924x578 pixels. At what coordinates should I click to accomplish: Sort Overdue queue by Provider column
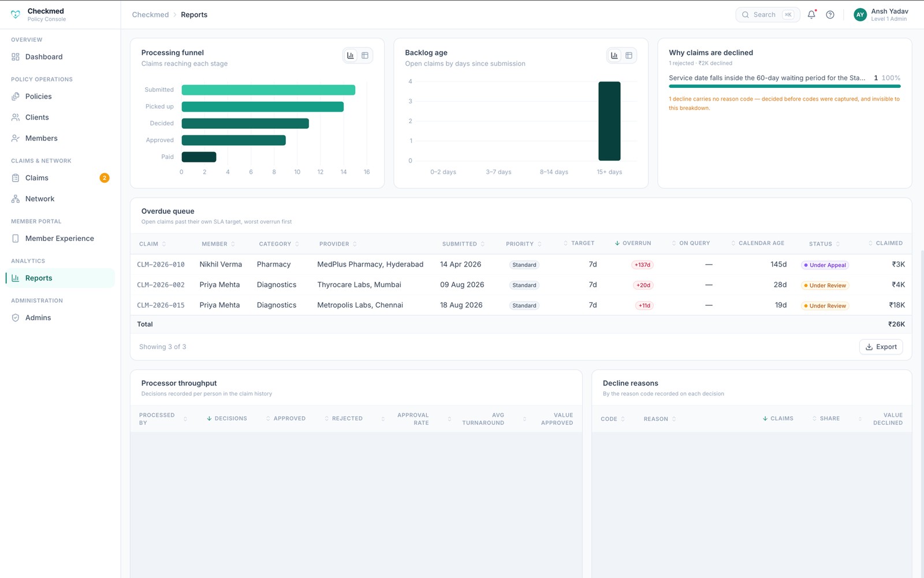pyautogui.click(x=338, y=244)
